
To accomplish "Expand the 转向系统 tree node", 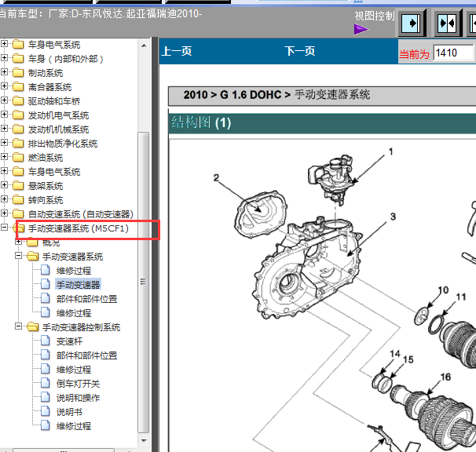I will 4,199.
